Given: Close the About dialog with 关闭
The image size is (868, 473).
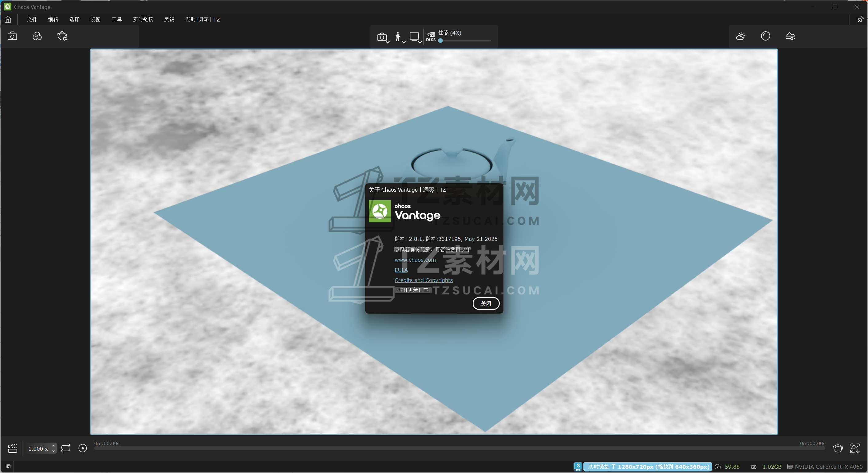Looking at the screenshot, I should (486, 303).
